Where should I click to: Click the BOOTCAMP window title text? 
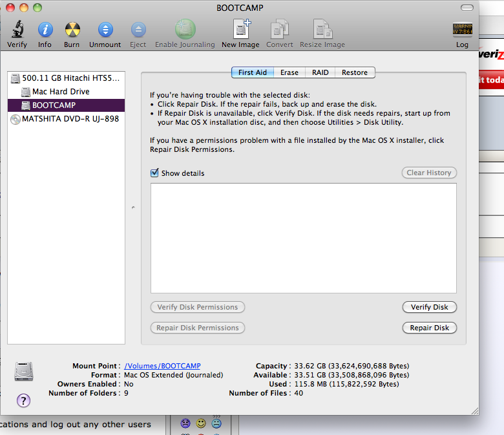point(240,8)
